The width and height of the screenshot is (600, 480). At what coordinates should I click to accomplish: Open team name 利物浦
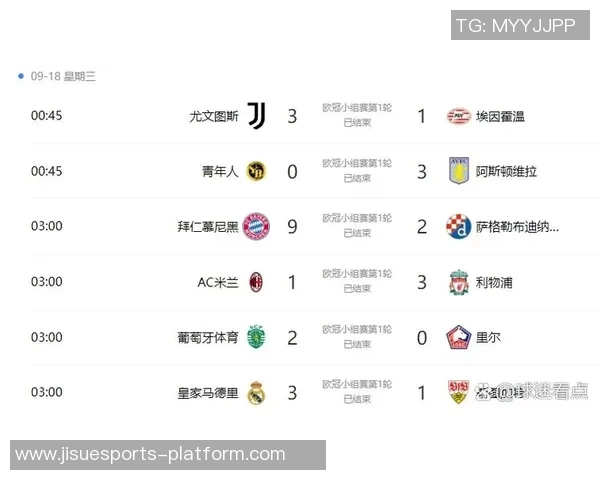point(494,282)
